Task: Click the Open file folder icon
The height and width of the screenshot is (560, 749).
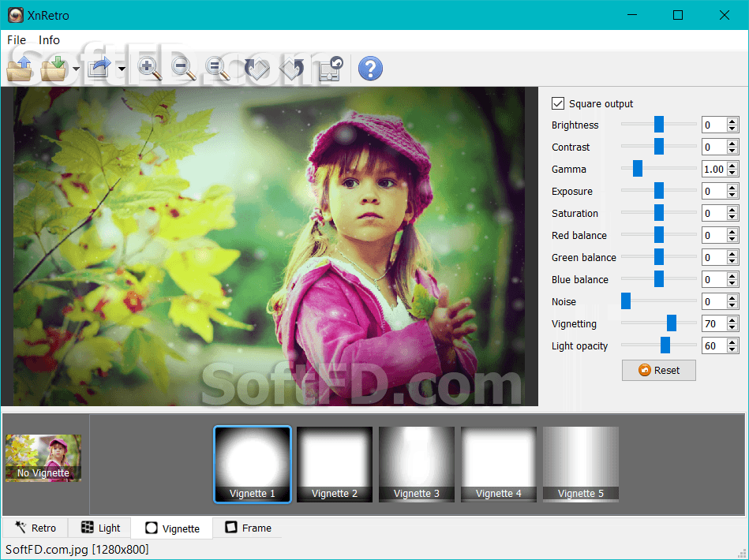Action: click(x=20, y=69)
